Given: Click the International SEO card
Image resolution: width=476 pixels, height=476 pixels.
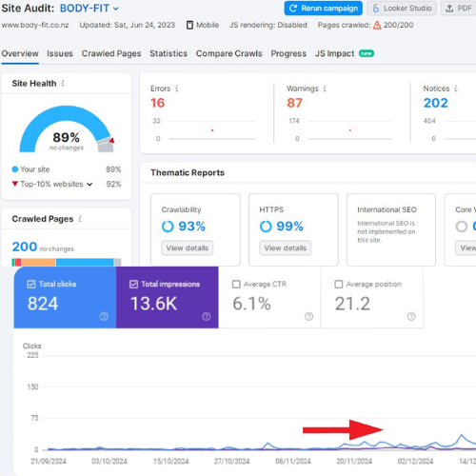Looking at the screenshot, I should point(391,229).
